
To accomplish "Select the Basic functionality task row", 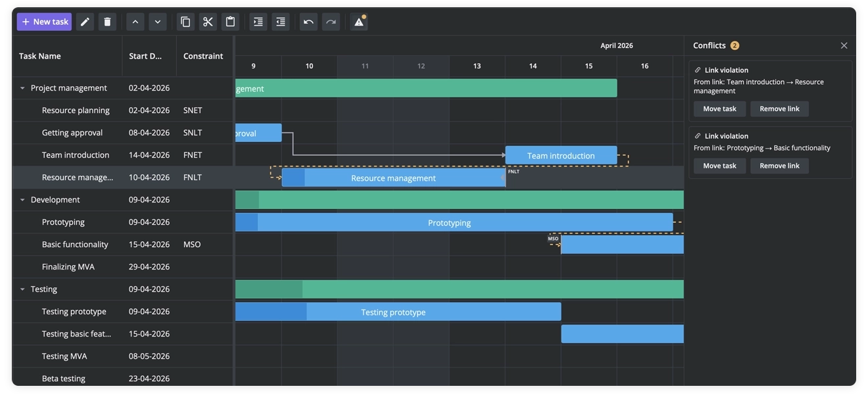I will 123,245.
